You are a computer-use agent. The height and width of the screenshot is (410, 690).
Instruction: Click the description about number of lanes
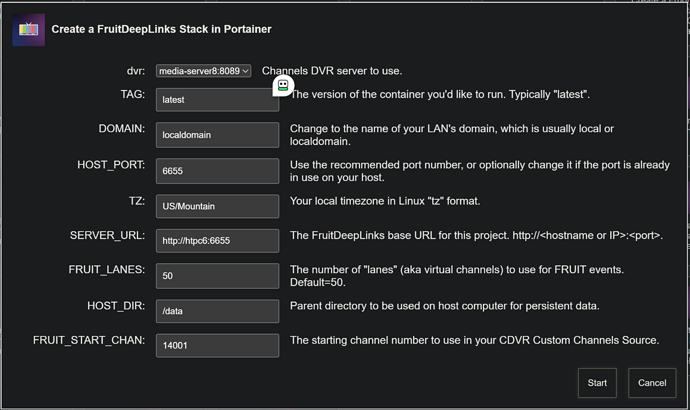[457, 276]
